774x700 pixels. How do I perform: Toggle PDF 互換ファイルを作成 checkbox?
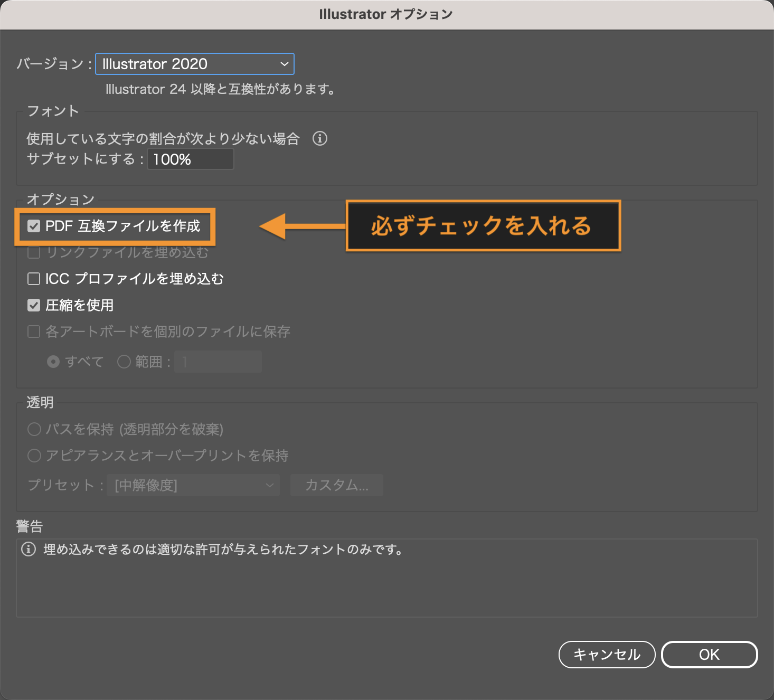[34, 226]
